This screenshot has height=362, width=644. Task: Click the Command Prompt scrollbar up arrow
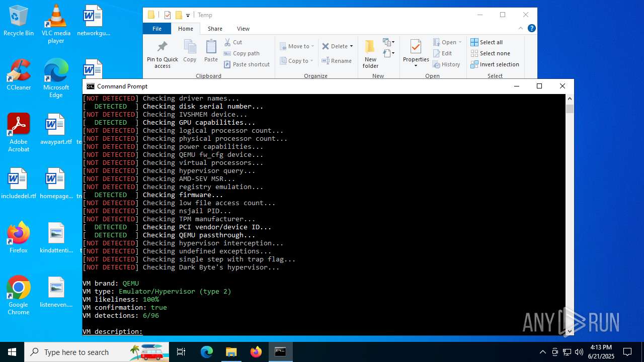point(570,98)
